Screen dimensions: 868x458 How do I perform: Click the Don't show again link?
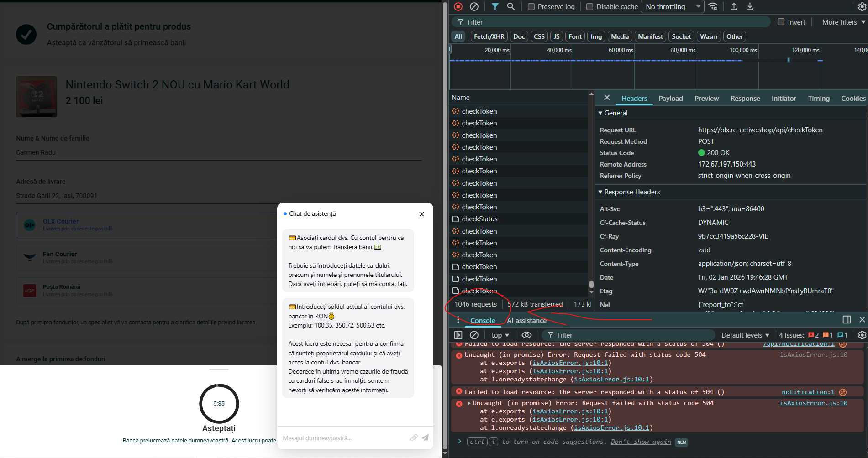[641, 442]
